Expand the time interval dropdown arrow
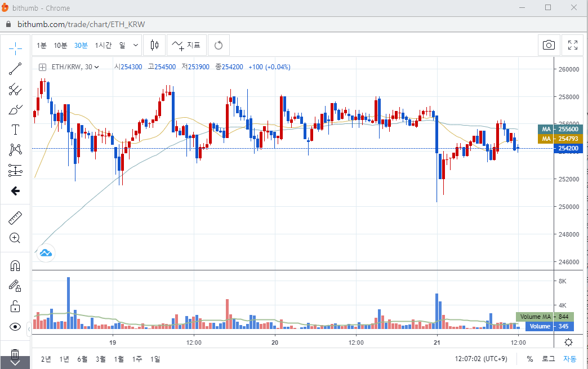Screen dimensions: 588x369 (x=136, y=45)
